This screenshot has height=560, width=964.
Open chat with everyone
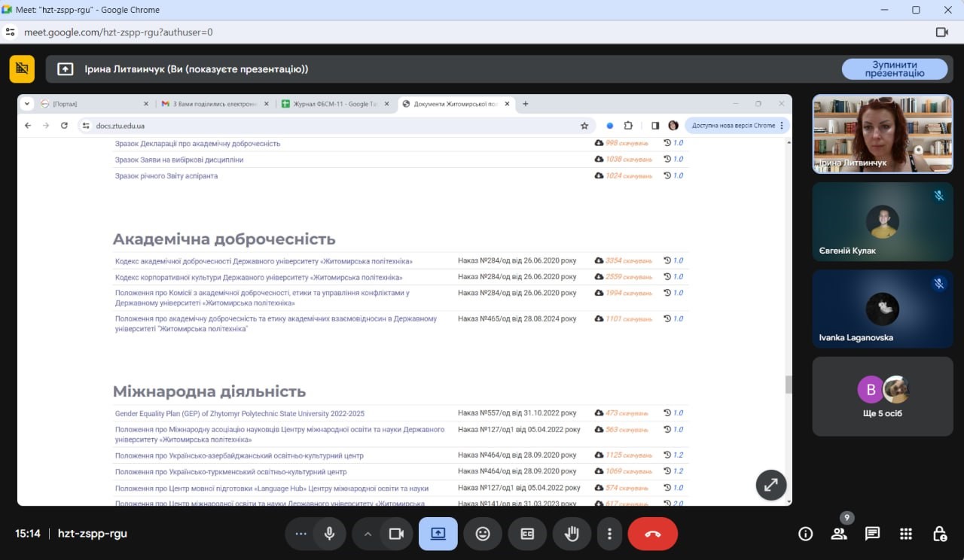pos(873,534)
